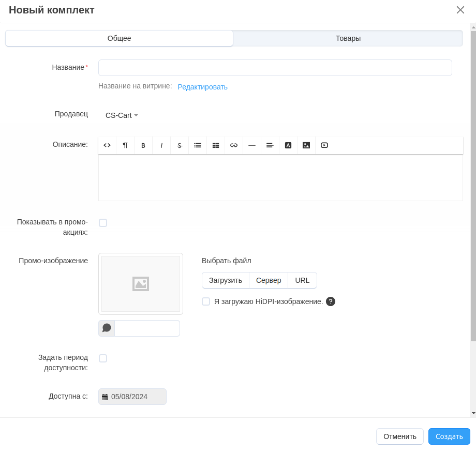Open date picker for 'Доступна с'
Screen dimensions: 476x454
click(x=105, y=397)
